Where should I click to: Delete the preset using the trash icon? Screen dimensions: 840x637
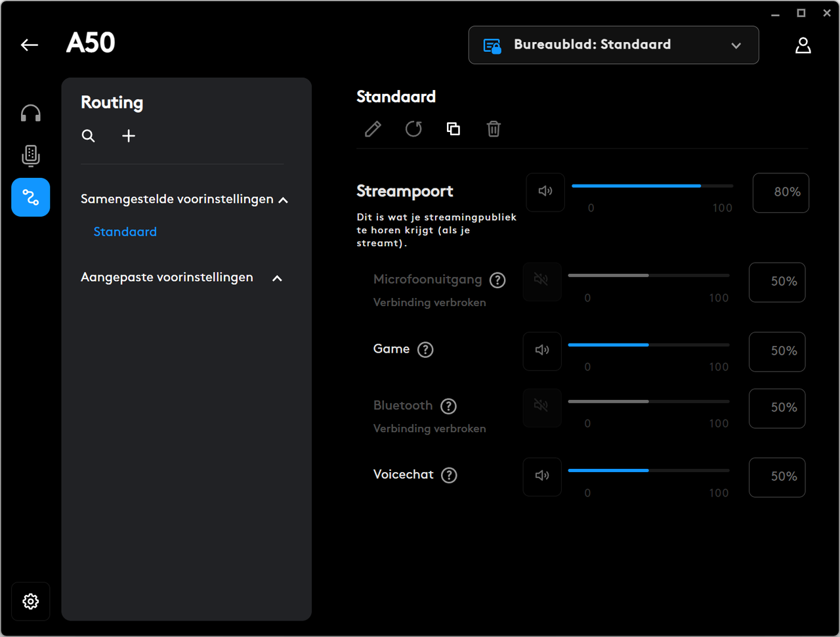tap(494, 129)
